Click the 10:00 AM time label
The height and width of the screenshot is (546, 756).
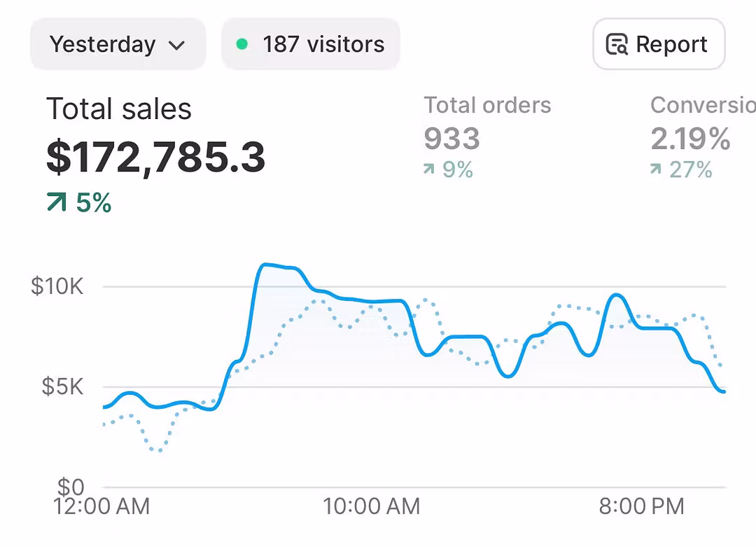[371, 506]
